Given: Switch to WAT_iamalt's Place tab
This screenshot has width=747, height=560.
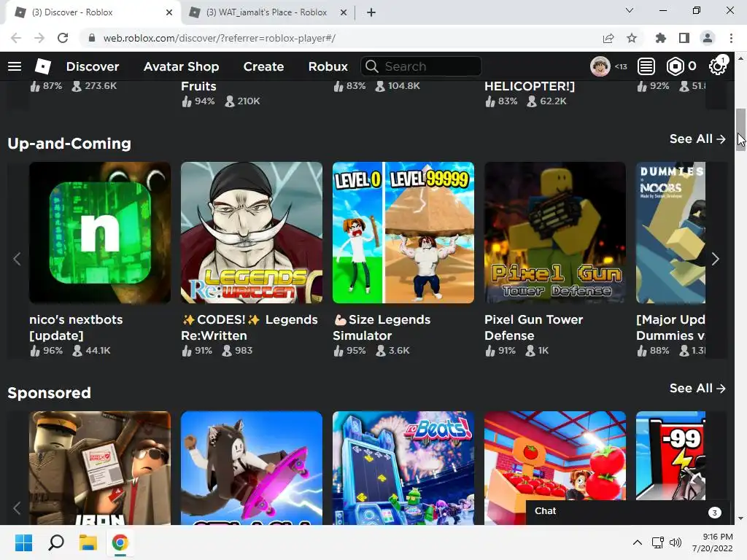Looking at the screenshot, I should coord(267,12).
